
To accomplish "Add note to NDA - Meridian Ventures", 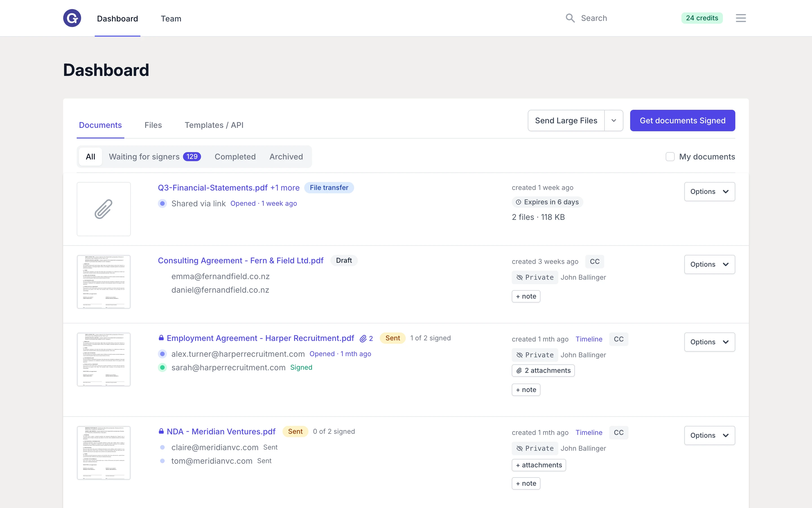I will [526, 483].
